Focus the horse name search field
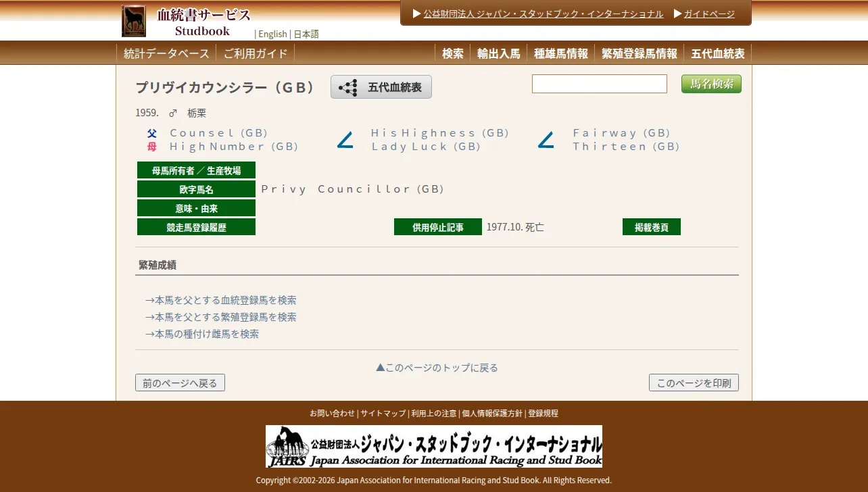The image size is (868, 492). [600, 84]
